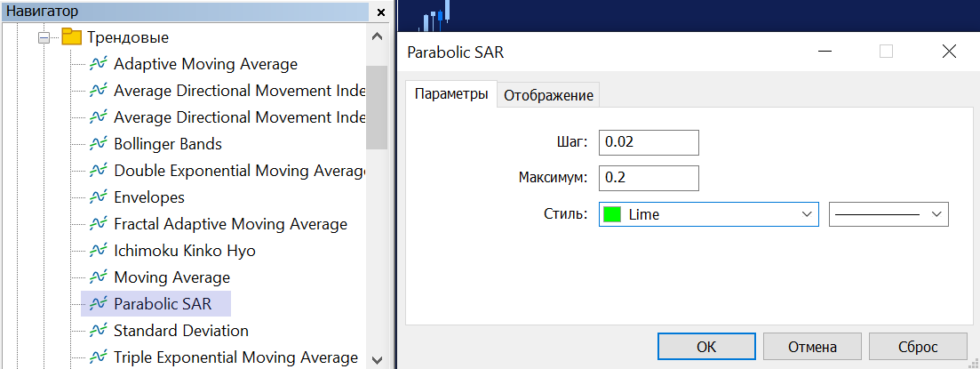This screenshot has height=369, width=980.
Task: Click the Moving Average indicator icon
Action: [x=98, y=277]
